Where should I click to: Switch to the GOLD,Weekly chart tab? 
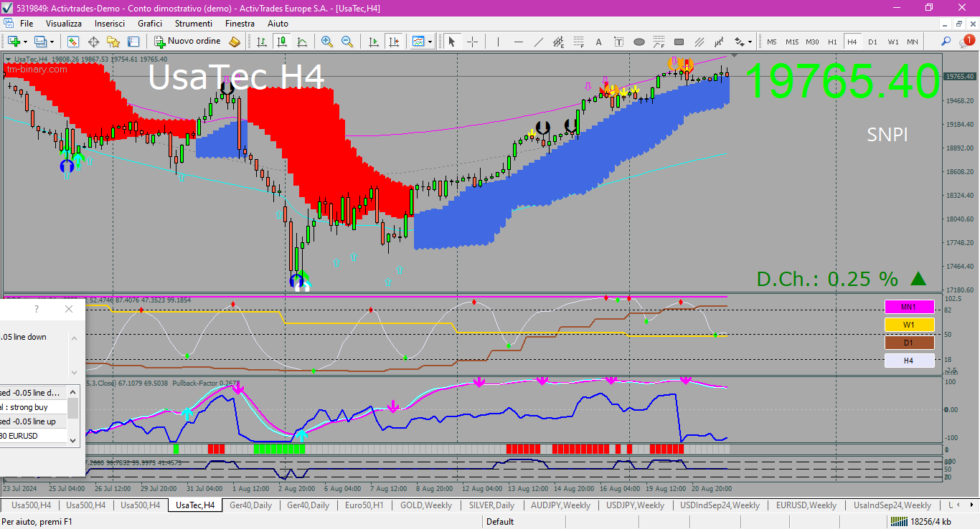(425, 505)
